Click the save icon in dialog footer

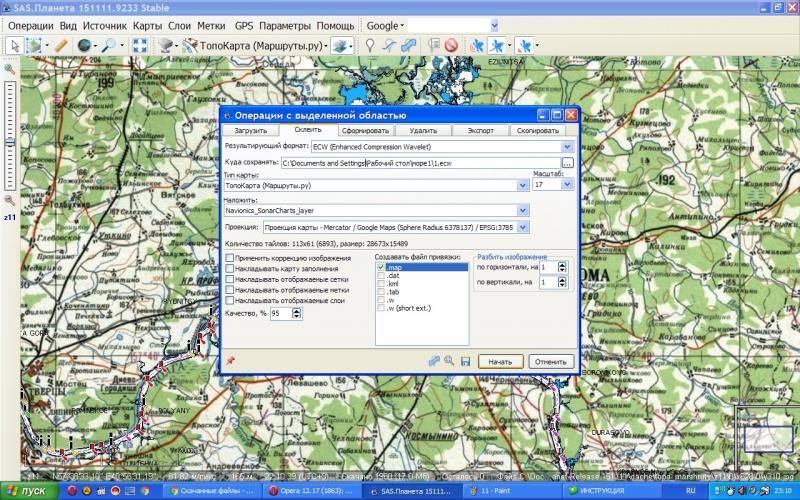click(465, 360)
